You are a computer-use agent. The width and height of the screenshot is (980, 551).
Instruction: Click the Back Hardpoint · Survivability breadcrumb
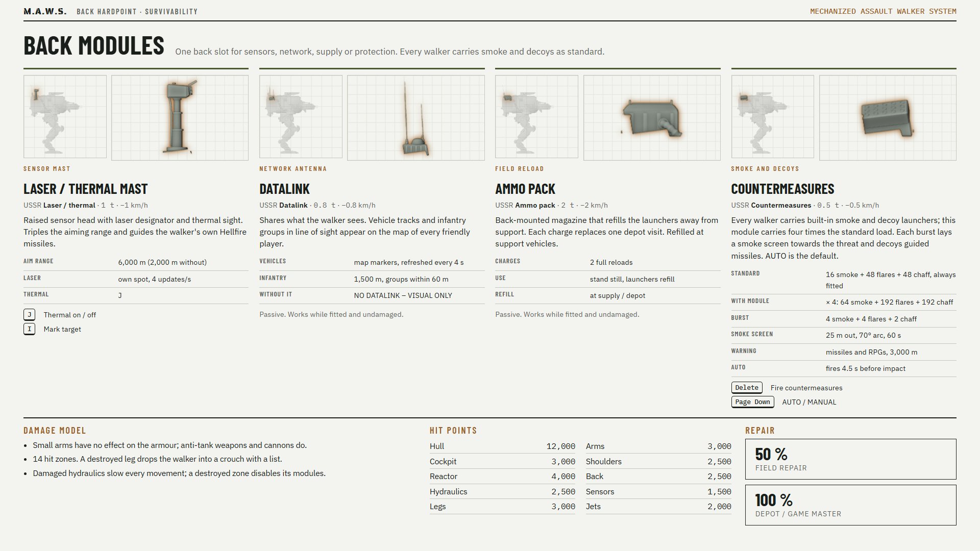[137, 11]
